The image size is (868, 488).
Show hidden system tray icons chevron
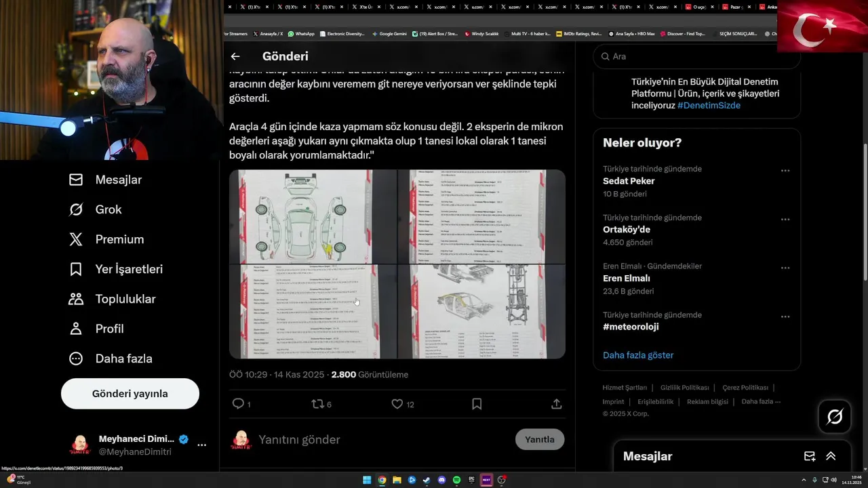804,480
